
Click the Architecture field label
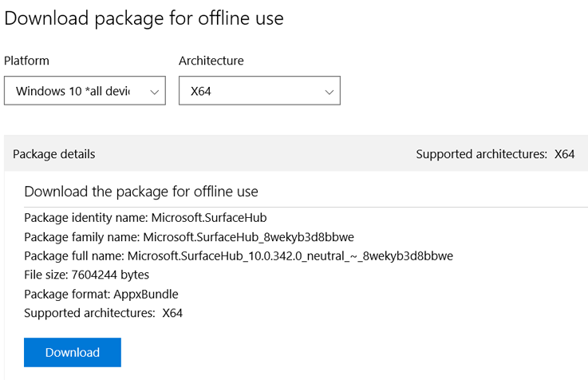tap(211, 61)
